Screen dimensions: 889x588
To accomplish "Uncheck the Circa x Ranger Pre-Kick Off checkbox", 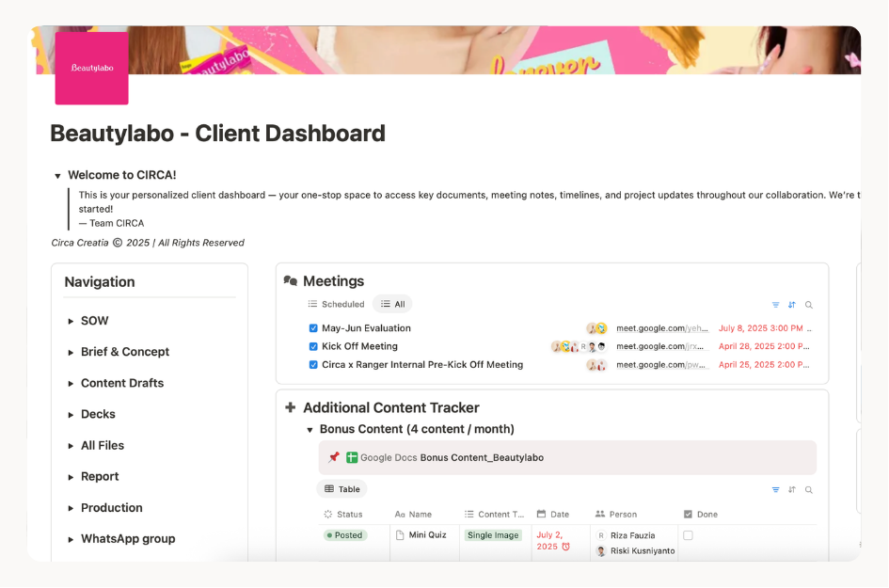I will tap(313, 365).
